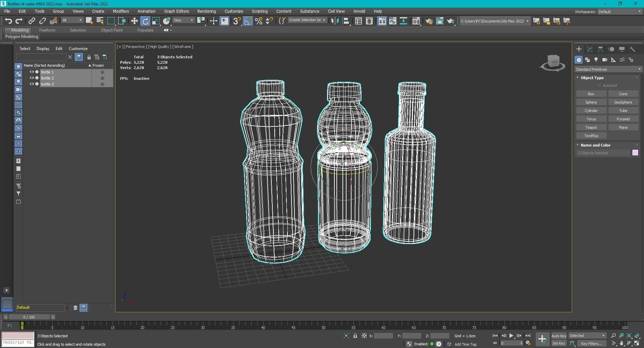Open the Workspaces Default dropdown
This screenshot has height=348, width=644.
point(619,12)
